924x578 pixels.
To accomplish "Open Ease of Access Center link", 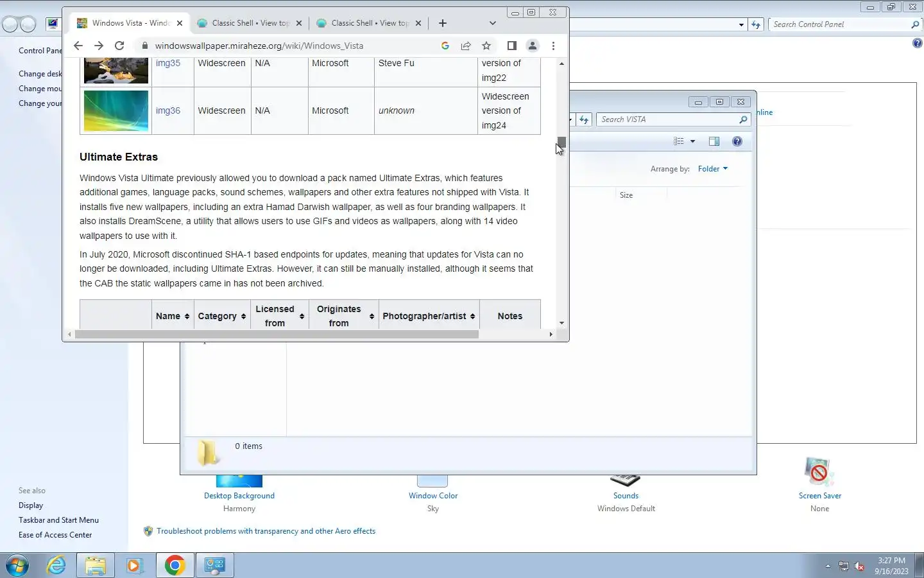I will 55,535.
